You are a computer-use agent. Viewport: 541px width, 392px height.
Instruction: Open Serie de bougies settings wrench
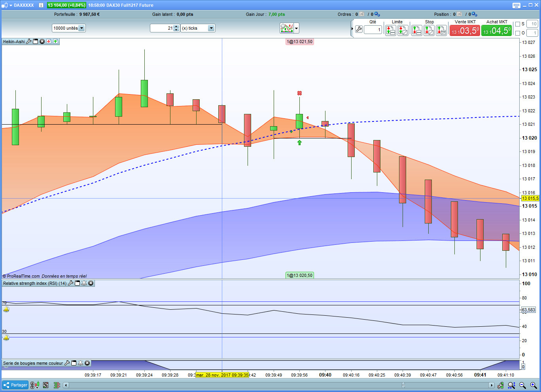coord(67,363)
